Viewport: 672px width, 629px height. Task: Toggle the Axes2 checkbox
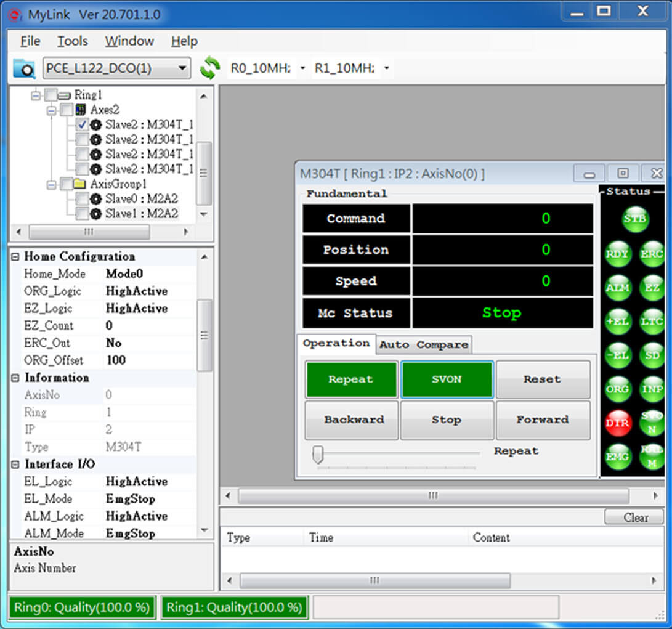click(67, 110)
